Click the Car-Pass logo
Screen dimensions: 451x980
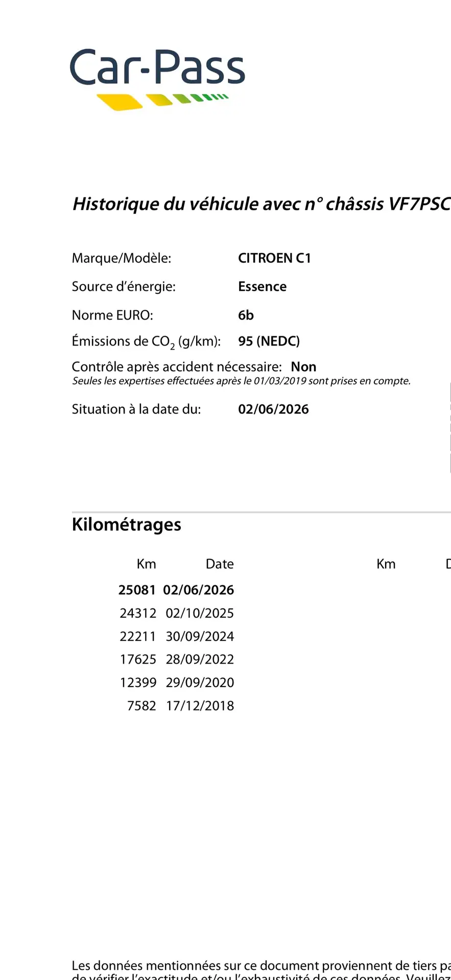157,79
